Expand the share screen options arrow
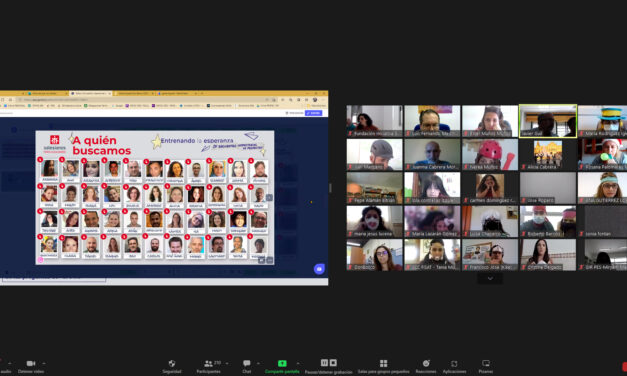 pos(298,363)
